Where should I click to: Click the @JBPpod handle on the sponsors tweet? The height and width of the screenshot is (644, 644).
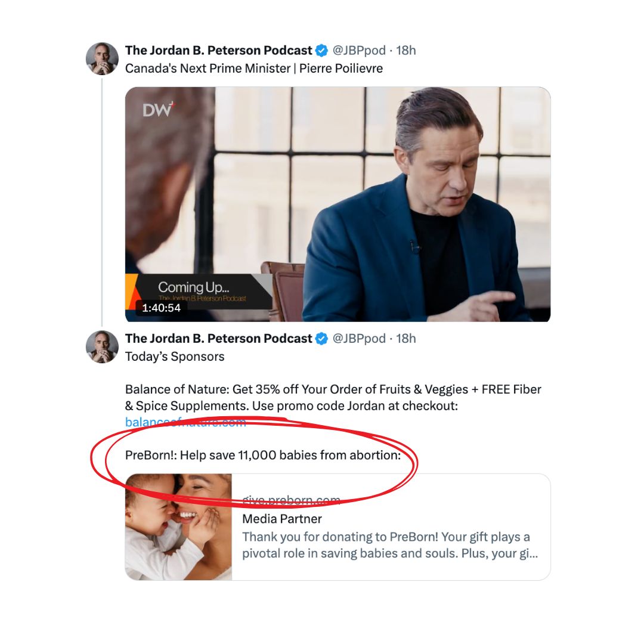359,339
